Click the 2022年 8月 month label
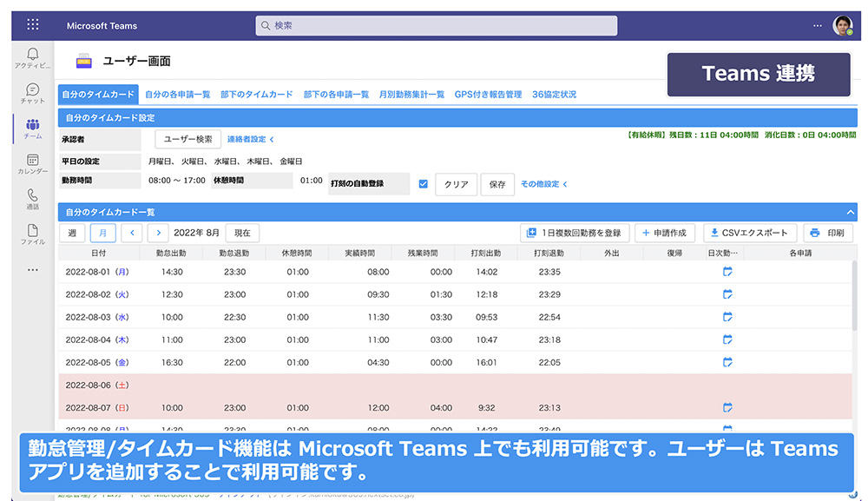868x501 pixels. tap(196, 233)
